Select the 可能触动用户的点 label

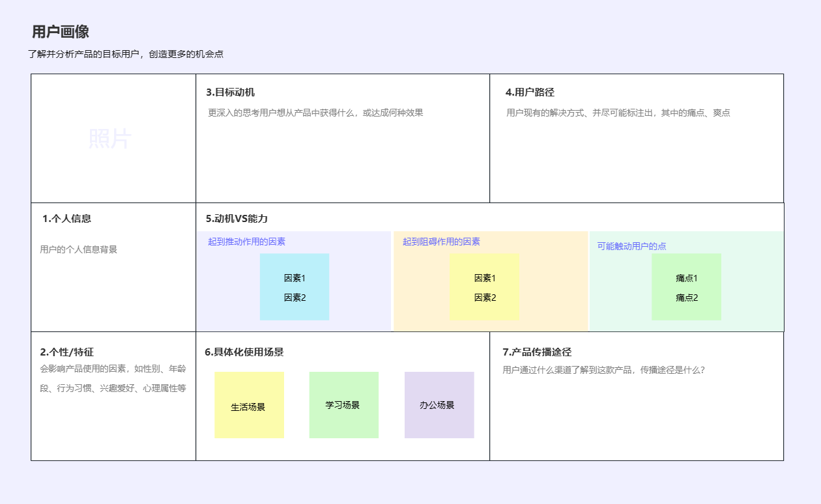pyautogui.click(x=631, y=246)
